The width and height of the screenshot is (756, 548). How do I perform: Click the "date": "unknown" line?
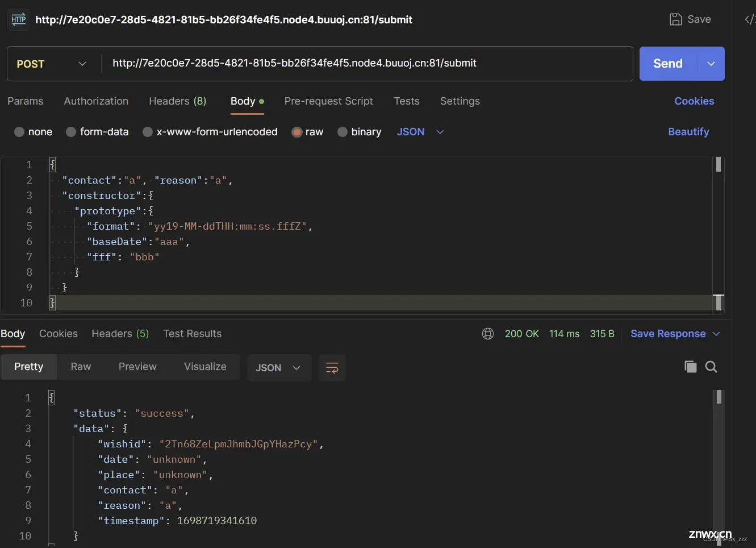[152, 459]
